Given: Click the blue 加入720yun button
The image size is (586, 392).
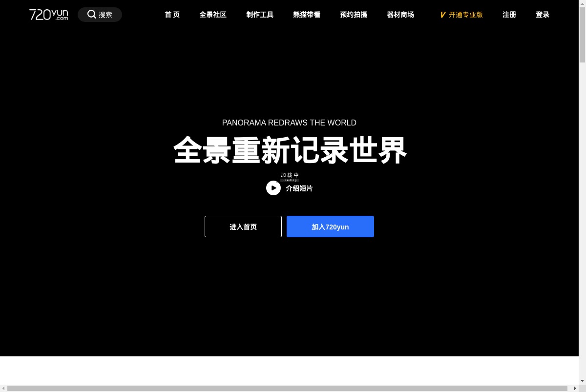Looking at the screenshot, I should tap(330, 227).
